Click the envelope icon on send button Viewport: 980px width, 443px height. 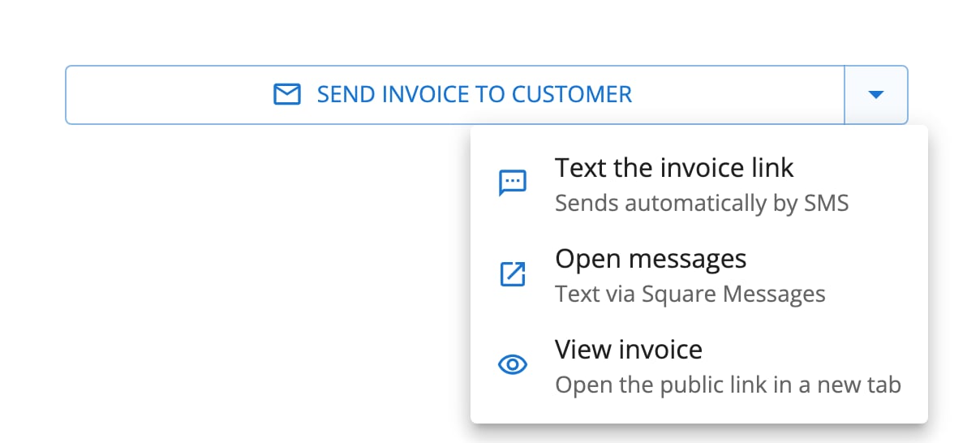[x=286, y=95]
